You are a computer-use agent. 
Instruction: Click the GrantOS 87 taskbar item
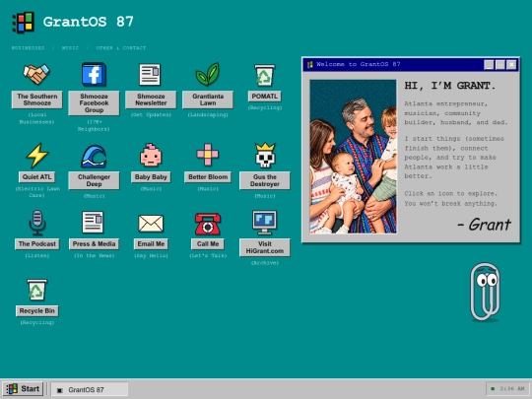90,389
